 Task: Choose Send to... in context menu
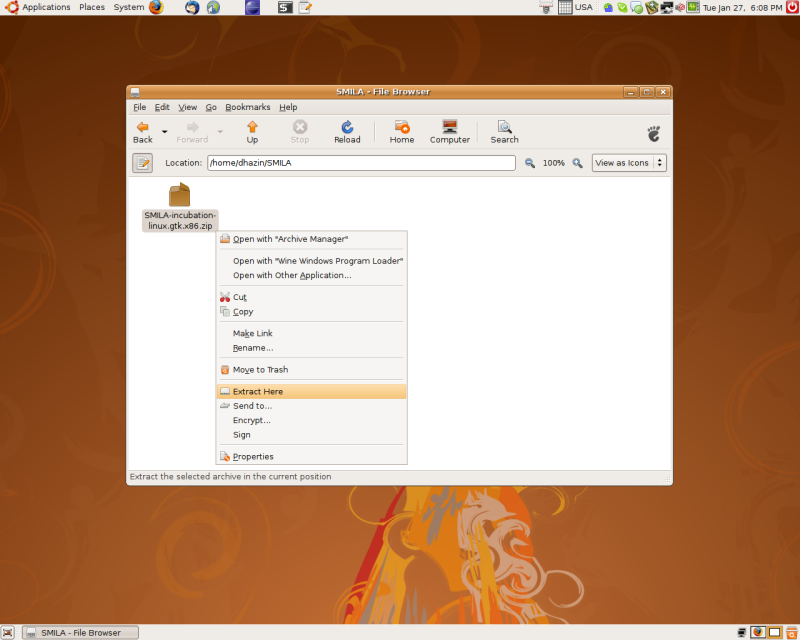click(x=311, y=406)
